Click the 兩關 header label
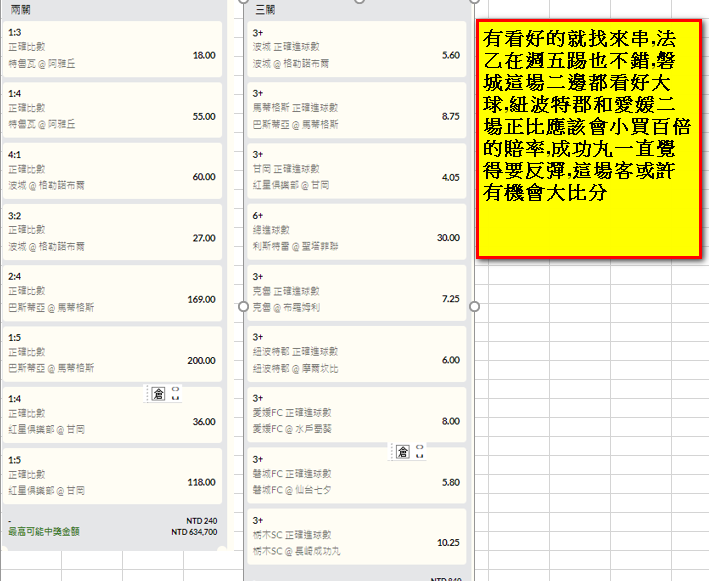This screenshot has height=581, width=709. click(x=20, y=9)
